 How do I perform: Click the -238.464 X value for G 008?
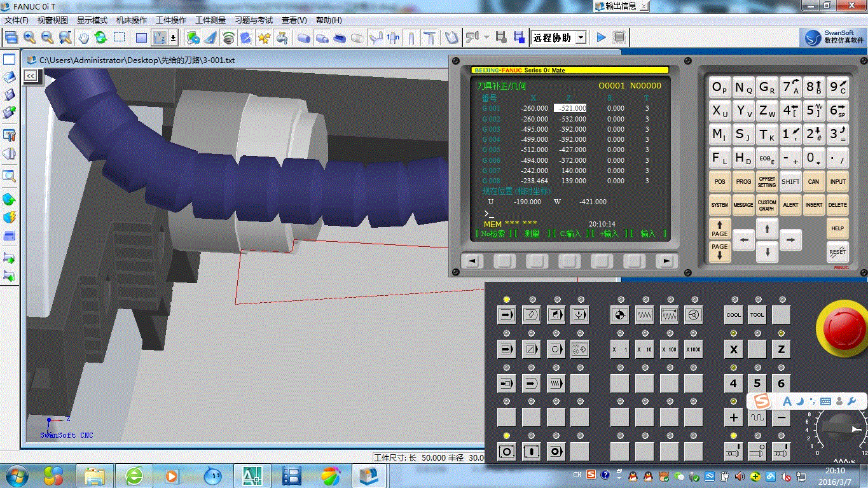pos(534,181)
